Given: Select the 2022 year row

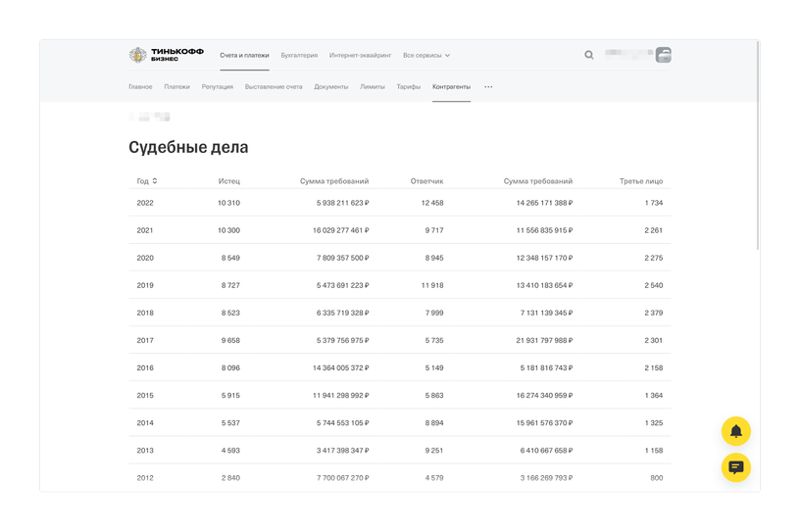Looking at the screenshot, I should point(399,203).
